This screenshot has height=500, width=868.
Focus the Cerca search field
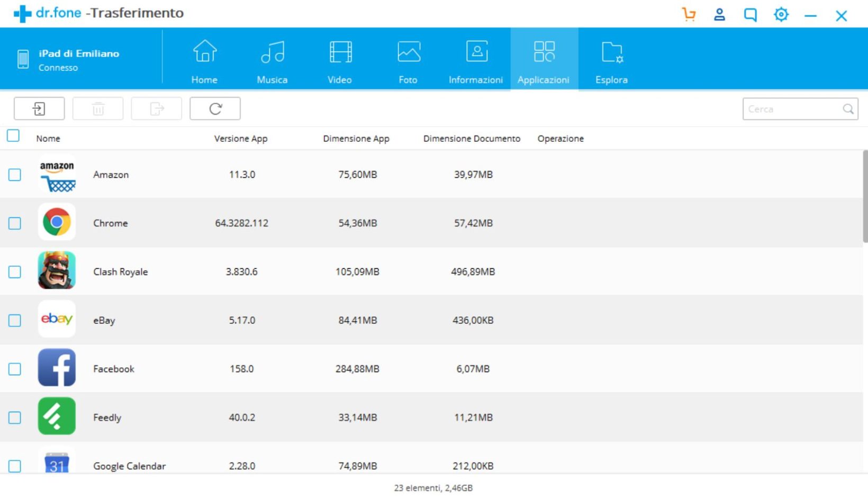pos(791,109)
